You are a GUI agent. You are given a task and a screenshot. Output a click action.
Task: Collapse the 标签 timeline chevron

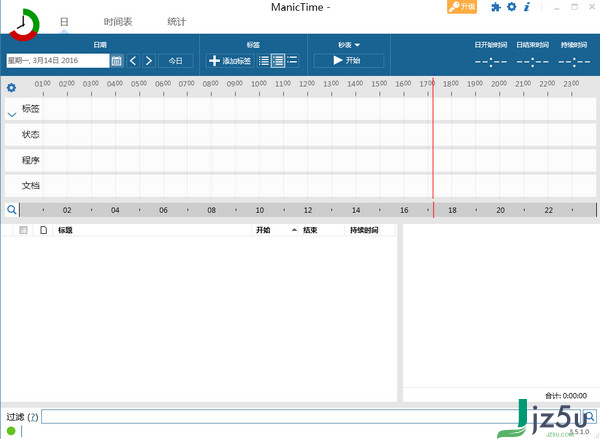pyautogui.click(x=12, y=114)
